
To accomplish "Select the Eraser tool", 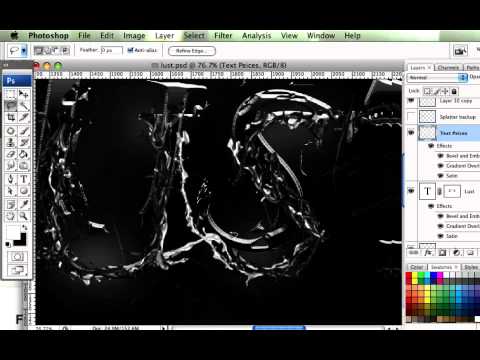I will point(11,154).
